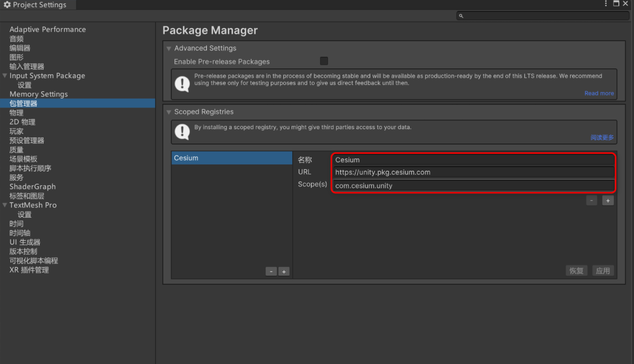
Task: Follow the Read more link
Action: (599, 93)
